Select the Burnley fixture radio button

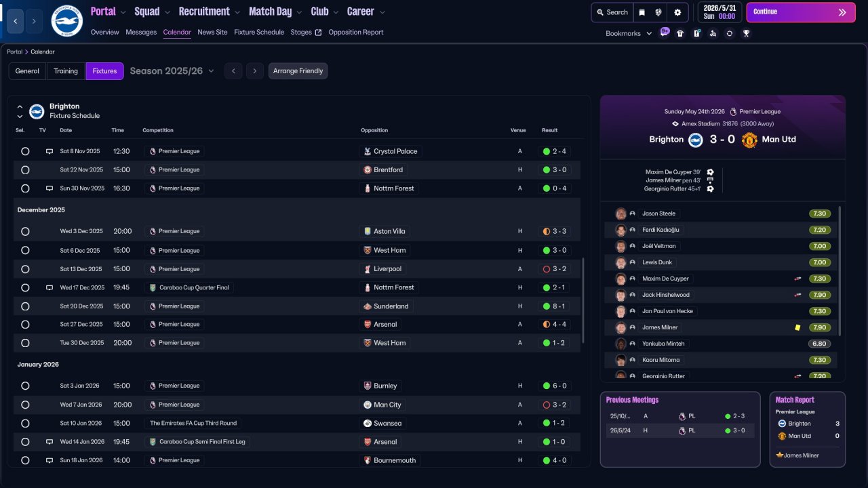click(x=25, y=386)
